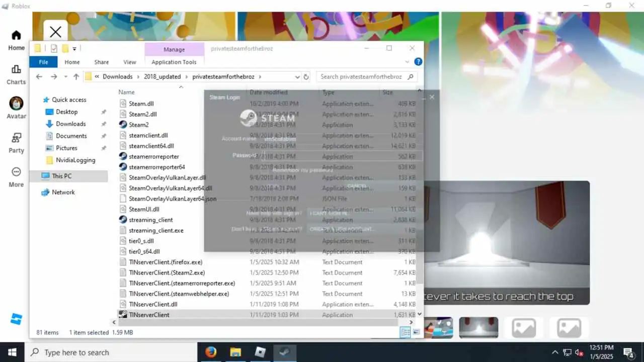
Task: Click the double-chevron at breadcrumb start
Action: tap(97, 77)
